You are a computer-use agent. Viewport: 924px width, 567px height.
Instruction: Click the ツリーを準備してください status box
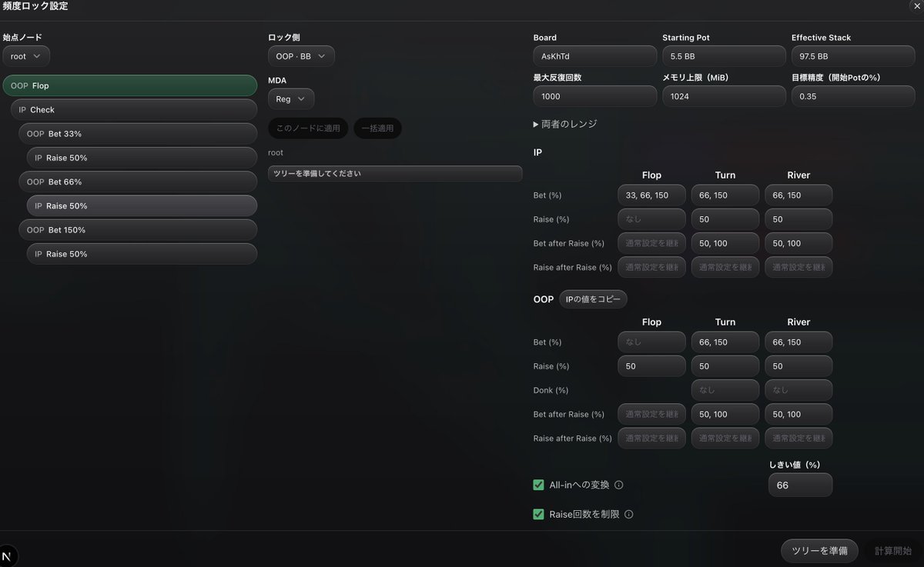pos(395,174)
